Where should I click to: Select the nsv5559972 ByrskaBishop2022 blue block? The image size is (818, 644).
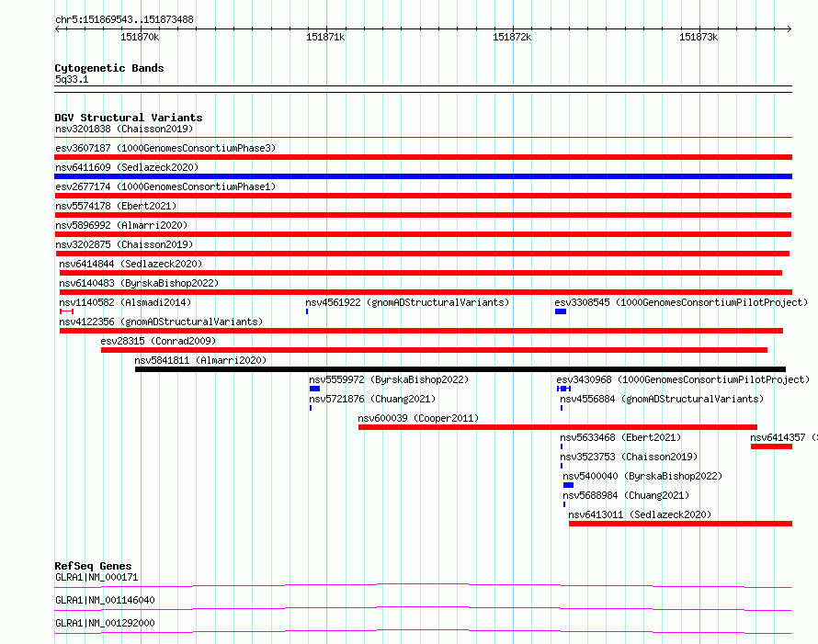coord(314,389)
